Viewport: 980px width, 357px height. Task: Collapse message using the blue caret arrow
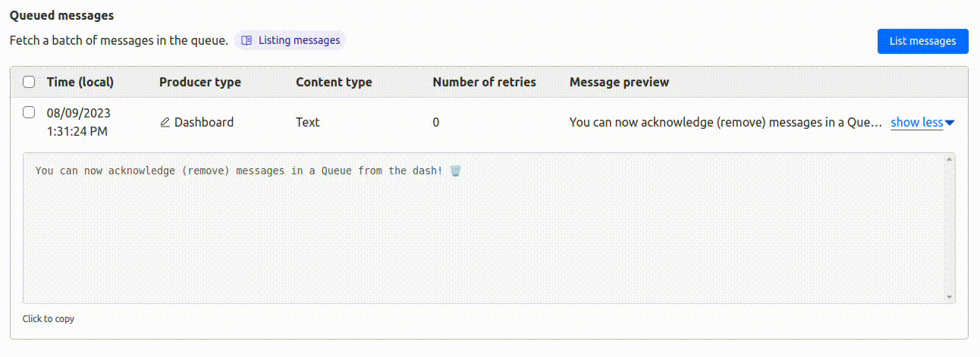tap(950, 123)
